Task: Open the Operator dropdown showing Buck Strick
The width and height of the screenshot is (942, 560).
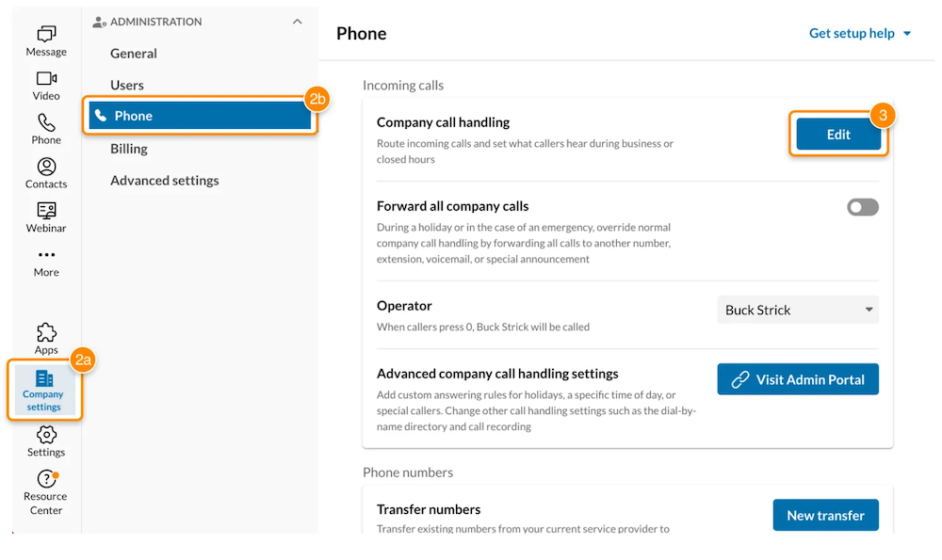Action: pyautogui.click(x=798, y=310)
